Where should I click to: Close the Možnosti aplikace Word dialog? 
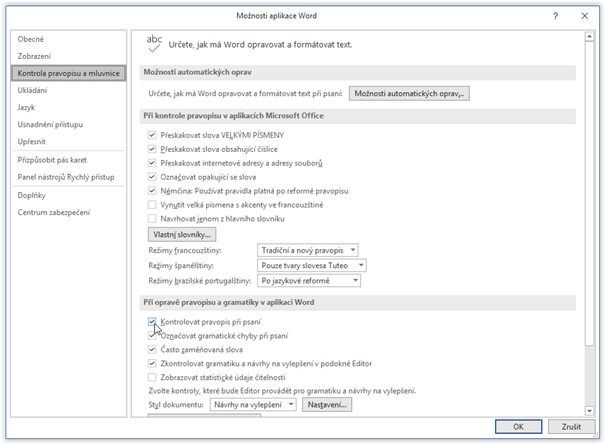(x=585, y=16)
